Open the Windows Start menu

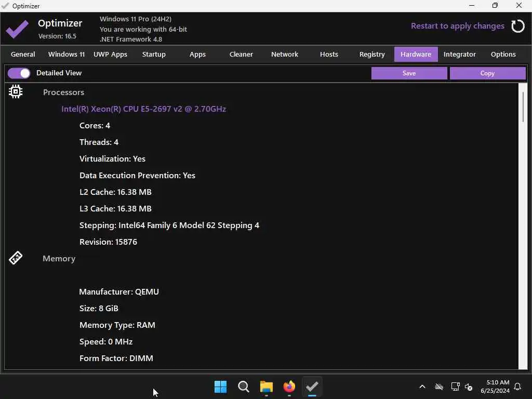point(220,387)
